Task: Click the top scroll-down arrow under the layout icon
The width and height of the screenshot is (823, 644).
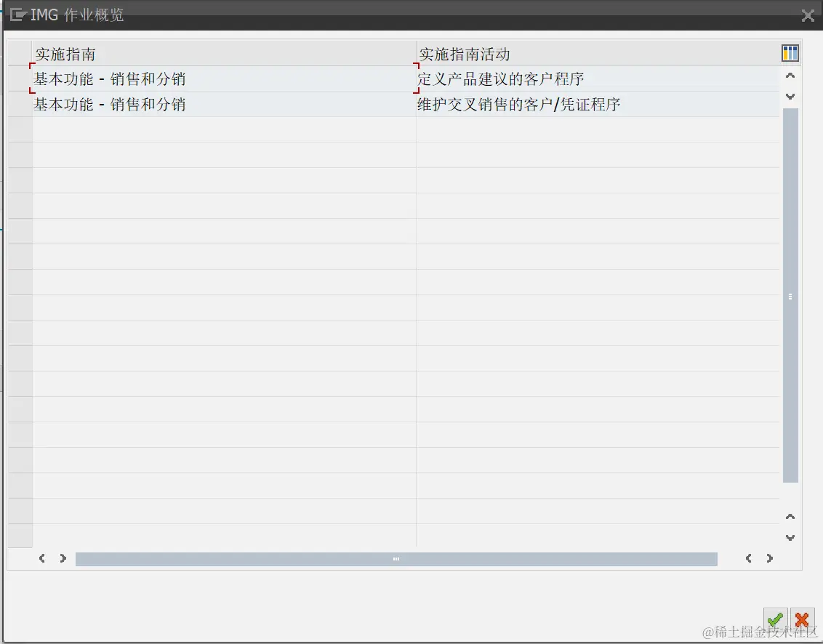Action: 790,97
